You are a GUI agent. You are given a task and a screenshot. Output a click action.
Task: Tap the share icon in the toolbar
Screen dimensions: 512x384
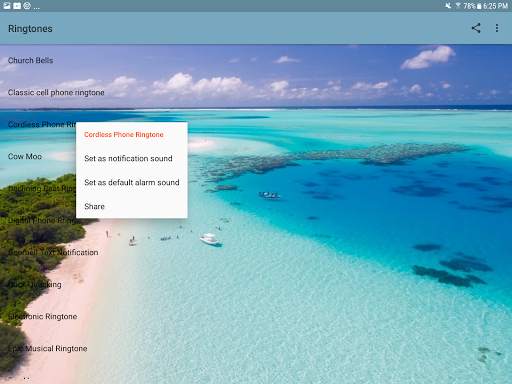pos(476,28)
